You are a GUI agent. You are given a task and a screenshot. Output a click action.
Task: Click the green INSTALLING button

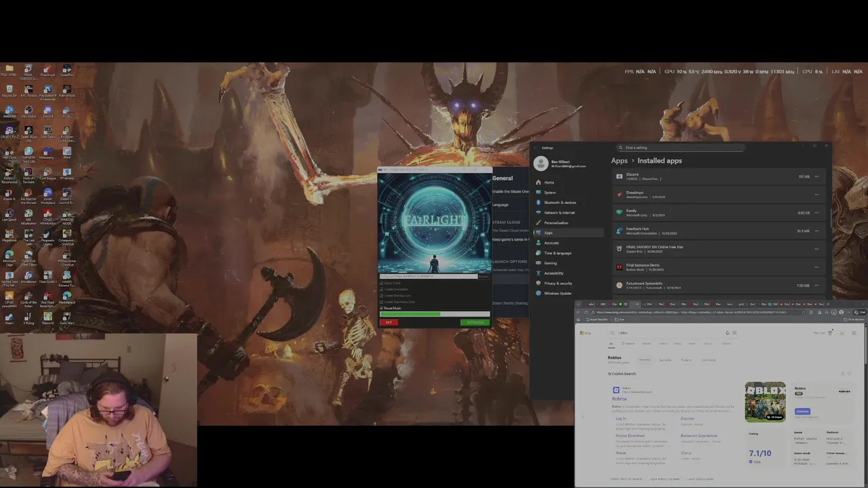[x=475, y=323]
